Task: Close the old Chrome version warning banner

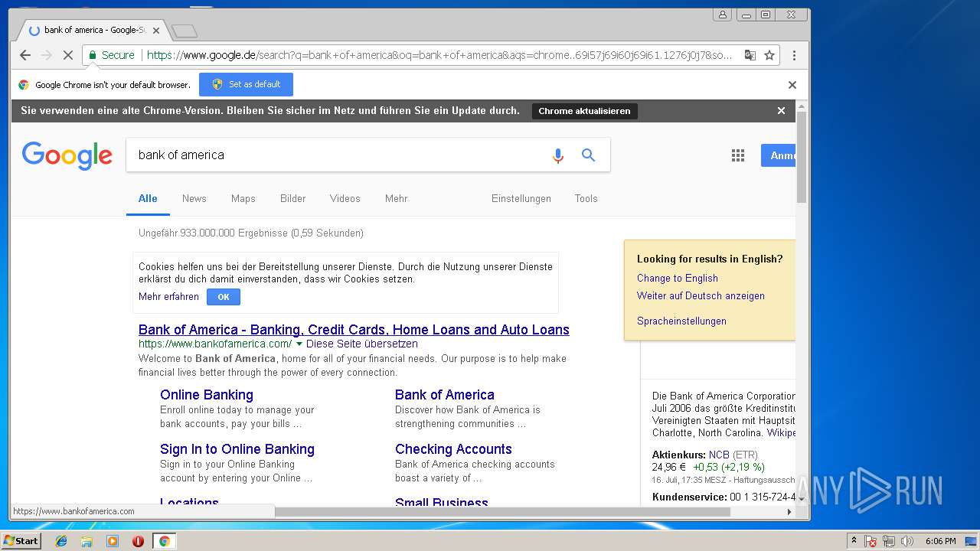Action: [x=781, y=111]
